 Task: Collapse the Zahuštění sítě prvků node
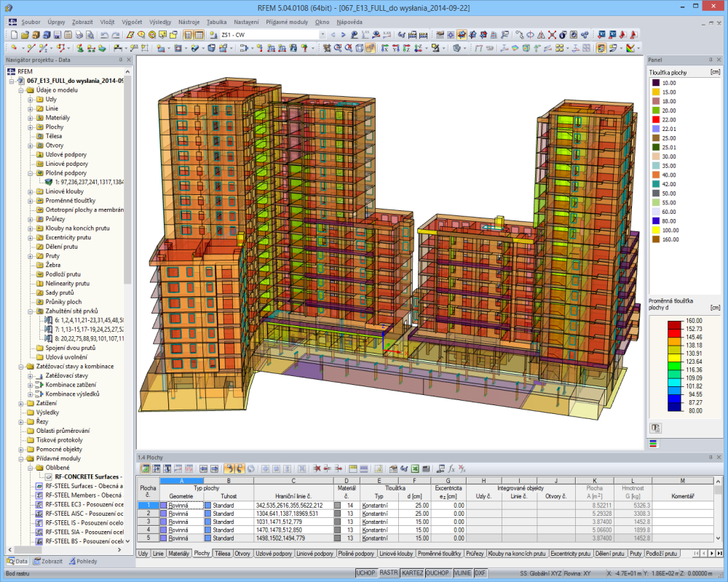click(30, 311)
